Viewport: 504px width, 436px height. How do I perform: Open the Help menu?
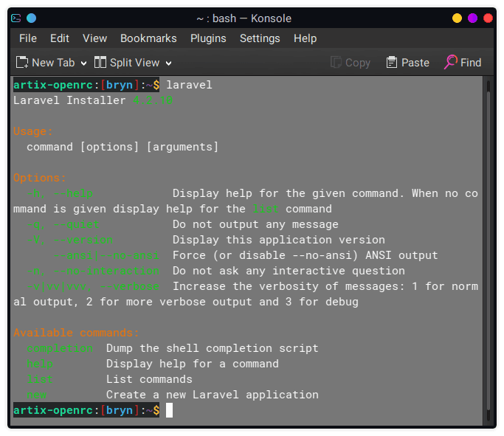[305, 38]
